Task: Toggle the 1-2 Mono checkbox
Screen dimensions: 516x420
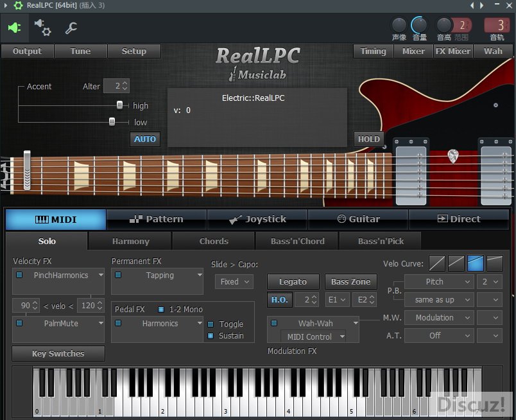Action: (161, 309)
